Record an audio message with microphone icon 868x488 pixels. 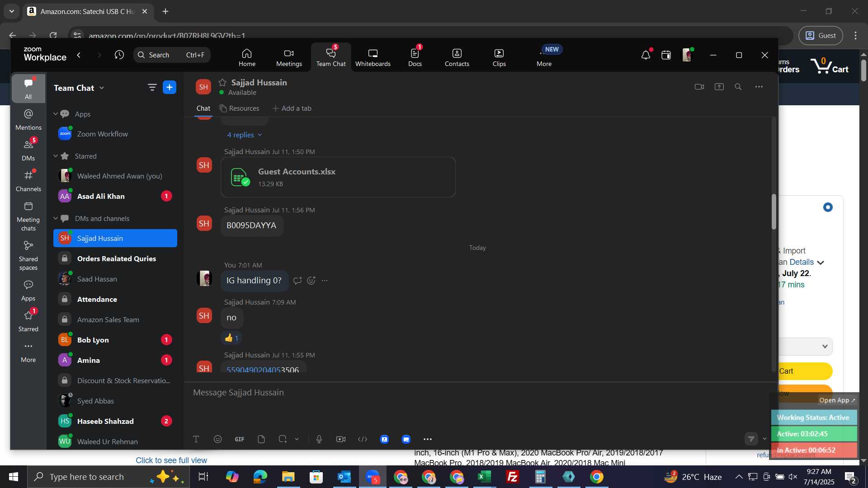point(319,439)
